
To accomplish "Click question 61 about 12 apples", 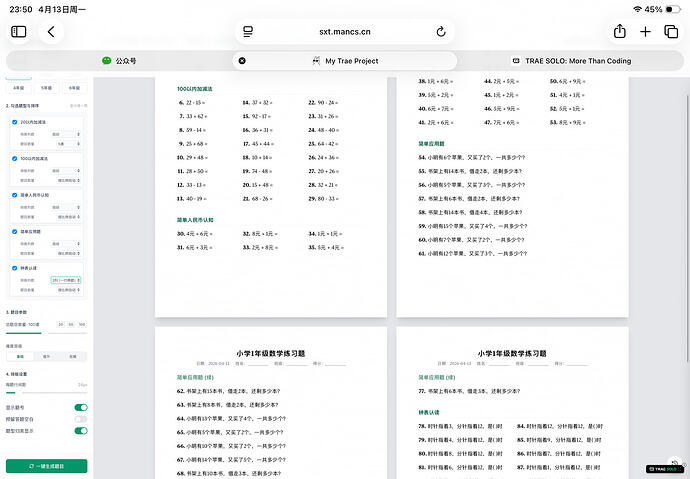I will (473, 253).
